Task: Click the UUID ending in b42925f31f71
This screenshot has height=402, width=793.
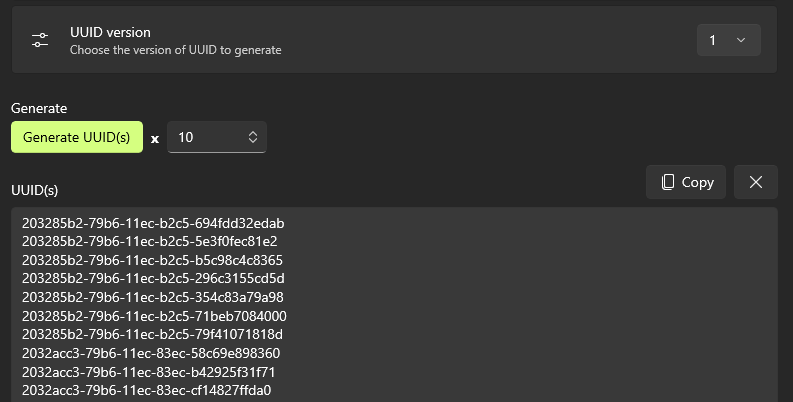Action: point(149,372)
